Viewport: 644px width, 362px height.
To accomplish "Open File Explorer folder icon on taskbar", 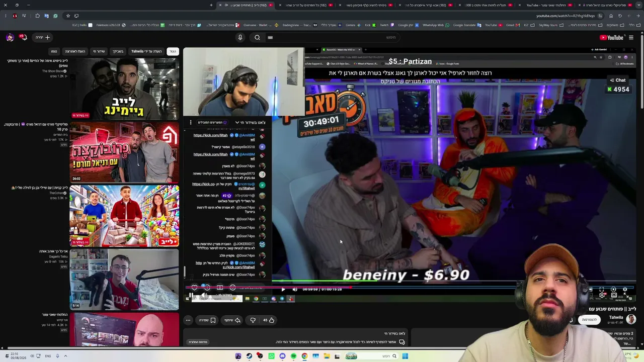I will (x=327, y=356).
